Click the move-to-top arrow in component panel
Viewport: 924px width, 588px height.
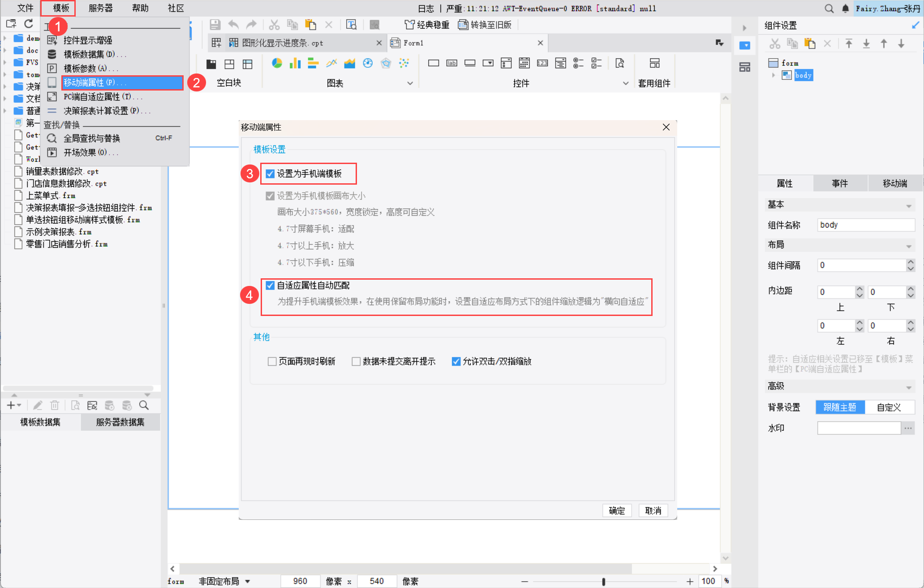[x=849, y=43]
